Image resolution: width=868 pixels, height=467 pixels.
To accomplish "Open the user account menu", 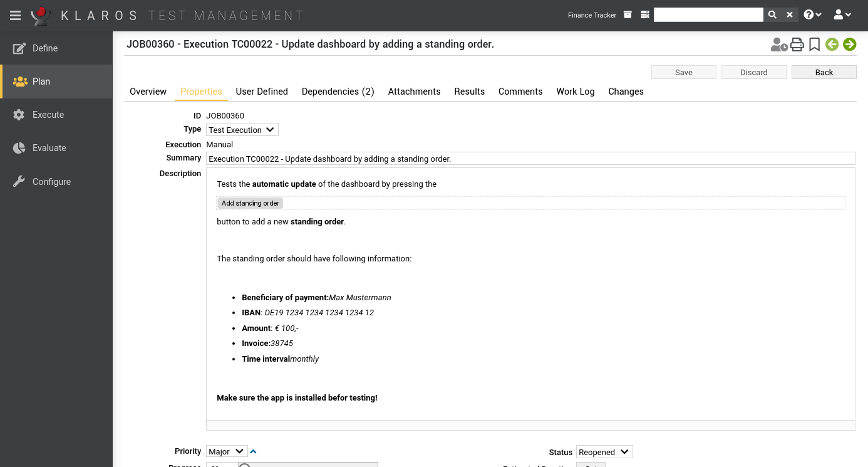I will (x=842, y=15).
